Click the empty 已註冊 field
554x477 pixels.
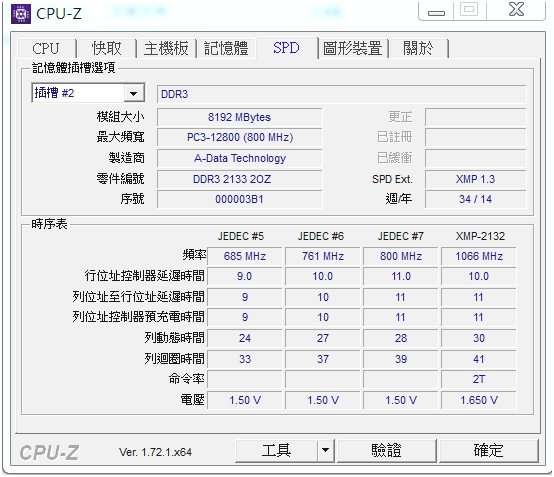[x=475, y=137]
